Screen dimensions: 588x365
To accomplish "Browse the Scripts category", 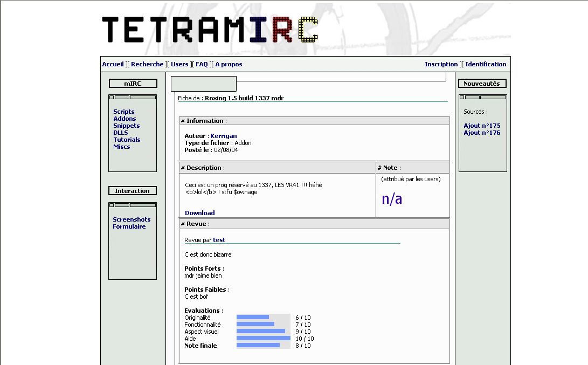I will click(x=124, y=112).
